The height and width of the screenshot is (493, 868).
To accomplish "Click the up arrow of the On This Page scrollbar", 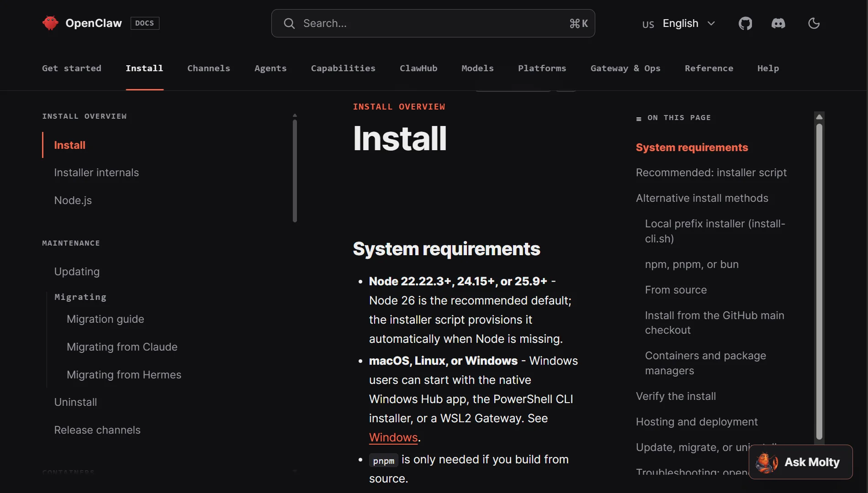I will click(819, 117).
